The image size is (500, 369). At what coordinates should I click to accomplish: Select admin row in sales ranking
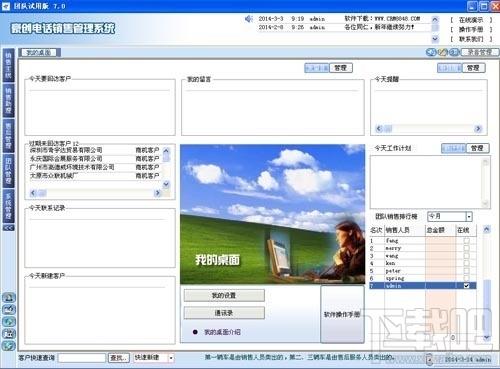point(423,286)
